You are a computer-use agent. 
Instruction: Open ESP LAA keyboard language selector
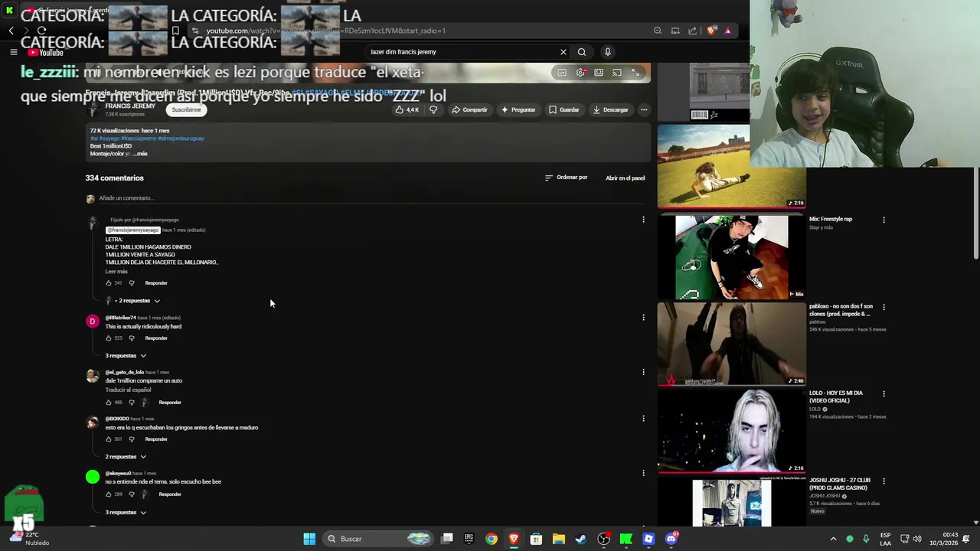click(885, 539)
